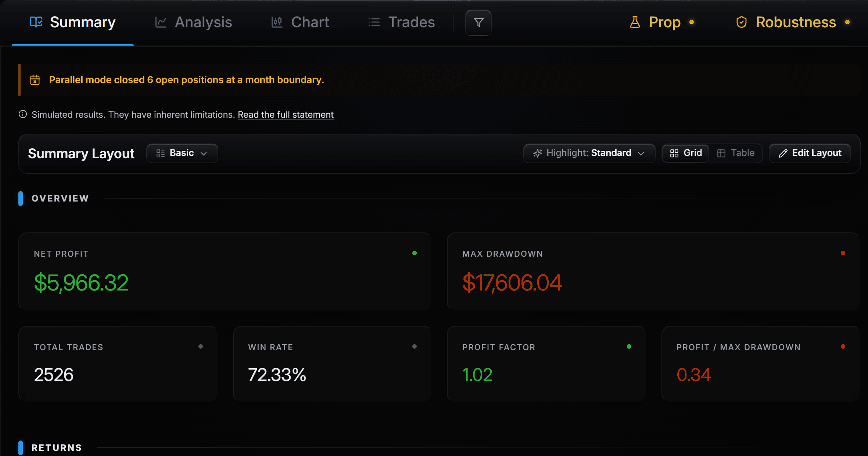Click the Net Profit value $5,966.32

click(x=81, y=283)
